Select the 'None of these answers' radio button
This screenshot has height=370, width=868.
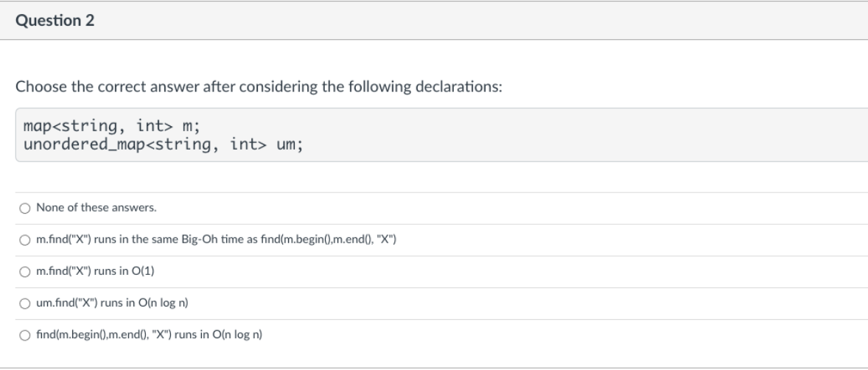[24, 208]
